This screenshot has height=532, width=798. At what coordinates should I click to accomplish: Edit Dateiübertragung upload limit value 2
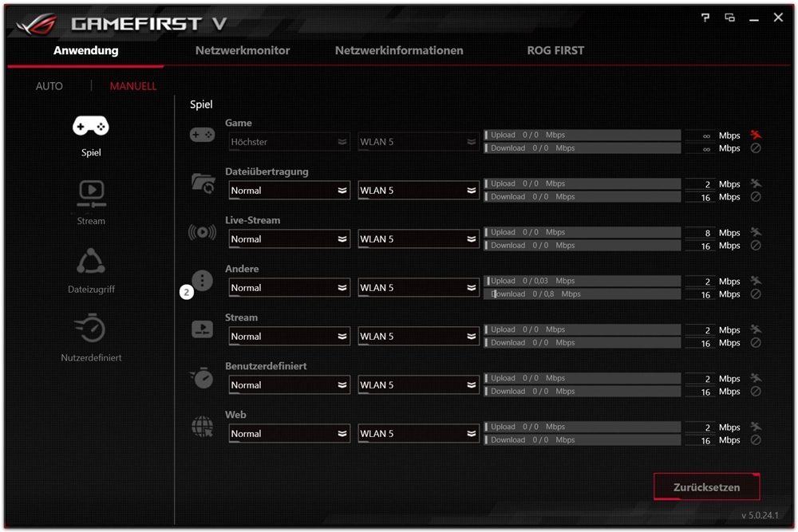coord(701,184)
